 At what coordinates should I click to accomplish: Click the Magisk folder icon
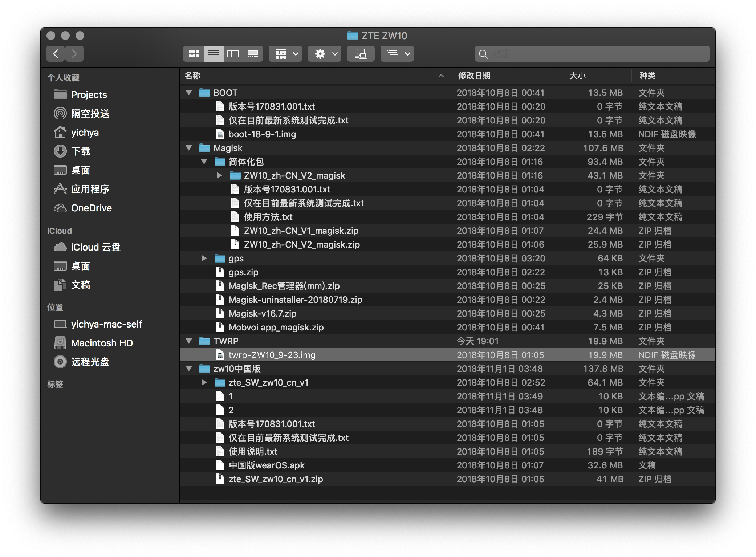coord(205,148)
